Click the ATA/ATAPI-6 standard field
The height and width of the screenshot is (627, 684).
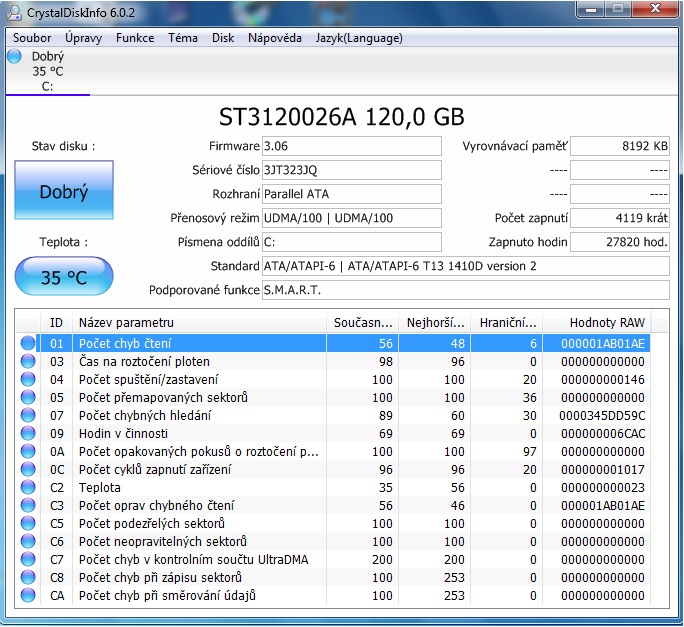click(465, 266)
